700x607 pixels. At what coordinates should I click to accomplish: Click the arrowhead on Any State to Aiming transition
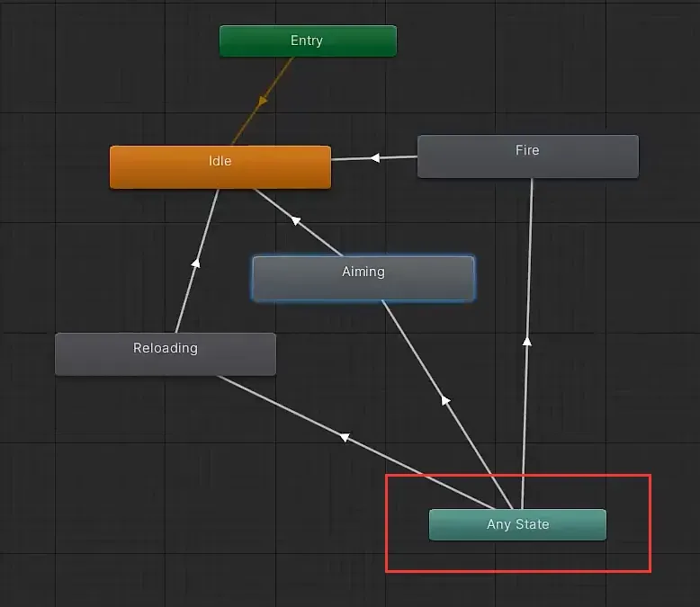tap(445, 399)
